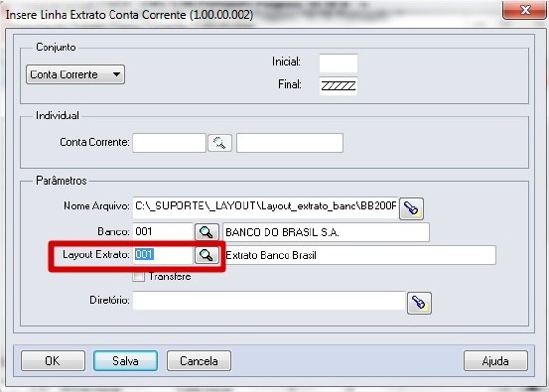Click the OK button
Screen dimensions: 549x392
pos(53,361)
